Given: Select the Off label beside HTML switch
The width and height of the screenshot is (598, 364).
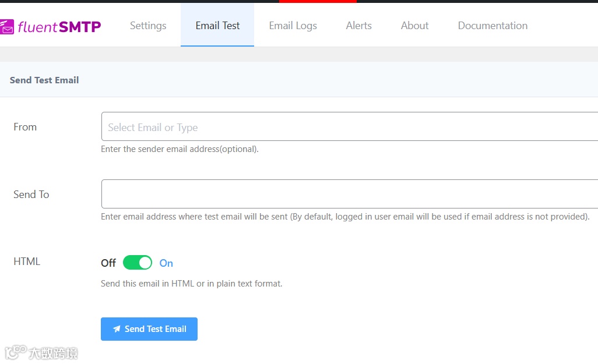Looking at the screenshot, I should point(108,263).
